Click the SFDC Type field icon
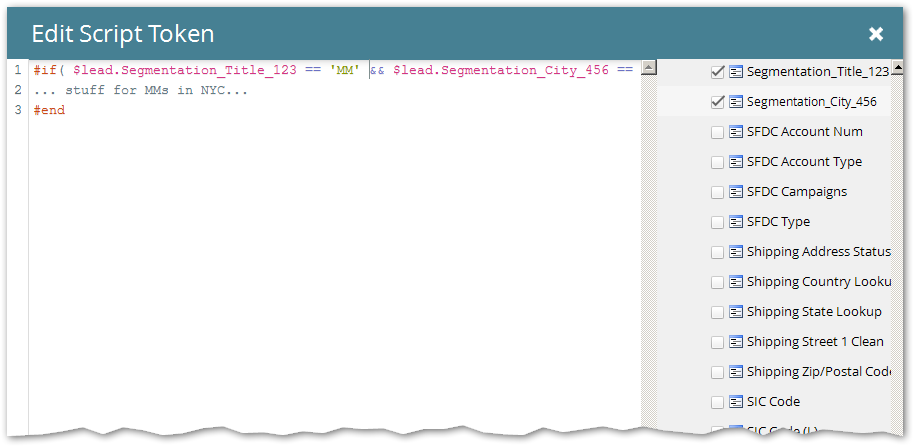This screenshot has height=447, width=914. (736, 222)
